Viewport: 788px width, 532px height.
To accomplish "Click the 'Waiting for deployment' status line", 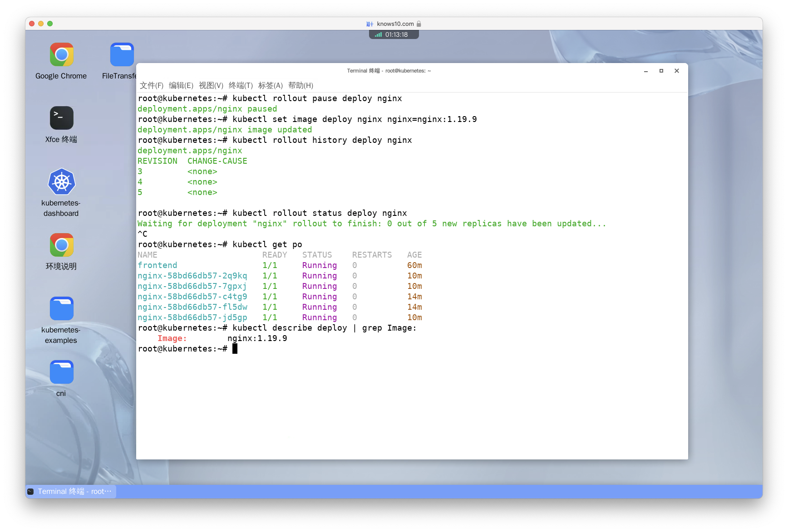I will coord(372,224).
